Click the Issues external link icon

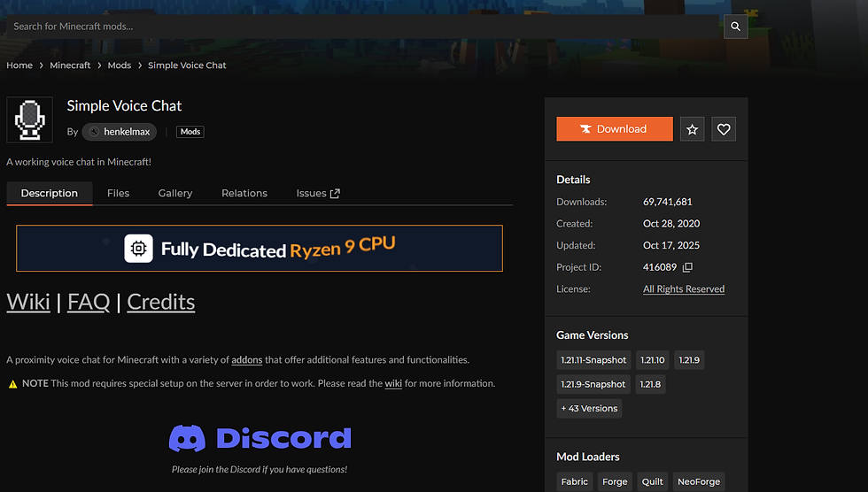[x=335, y=194]
